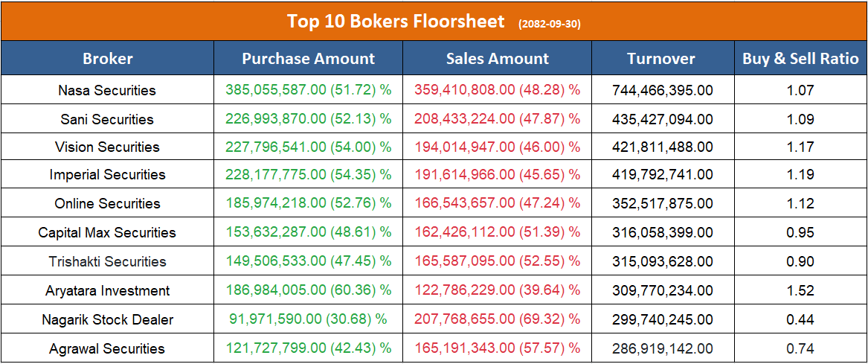
Task: Click the Top 10 Bokers Floorsheet title
Action: 396,21
